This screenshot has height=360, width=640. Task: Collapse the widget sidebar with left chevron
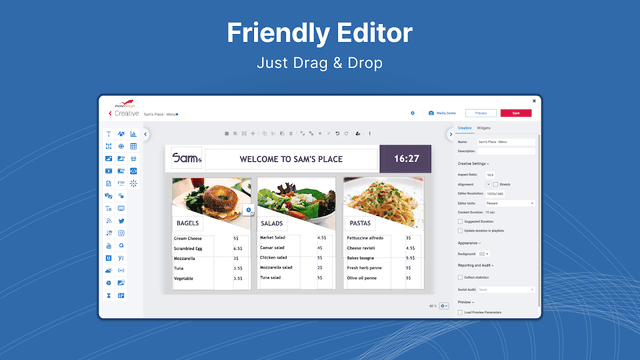click(145, 134)
